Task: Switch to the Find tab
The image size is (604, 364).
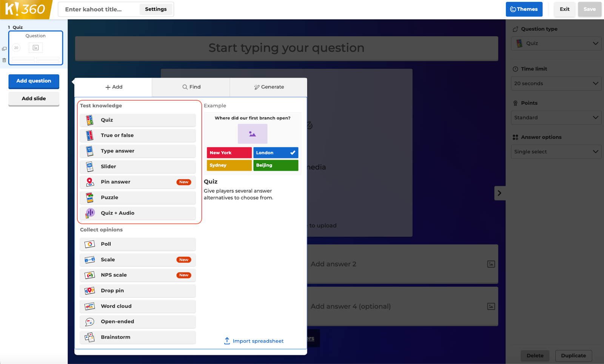Action: pyautogui.click(x=191, y=87)
